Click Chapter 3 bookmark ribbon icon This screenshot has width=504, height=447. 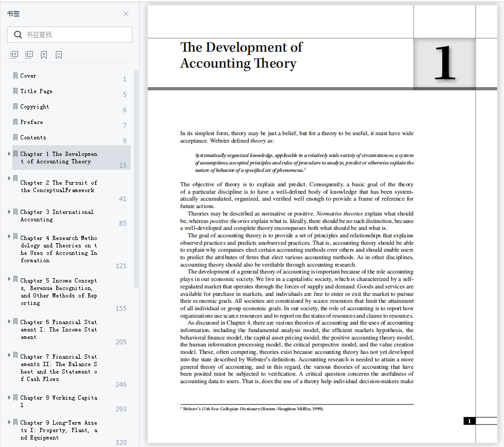(x=15, y=212)
